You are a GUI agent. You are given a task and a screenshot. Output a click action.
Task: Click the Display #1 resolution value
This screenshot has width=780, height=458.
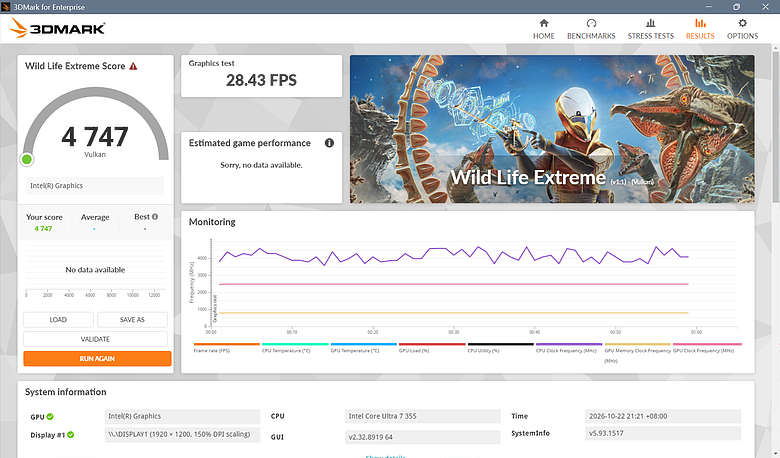tap(182, 434)
